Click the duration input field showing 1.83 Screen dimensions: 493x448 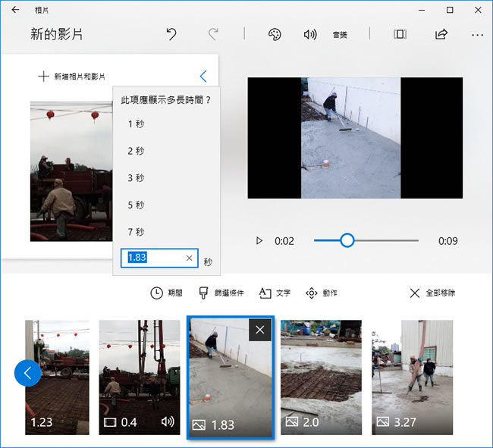[x=155, y=258]
